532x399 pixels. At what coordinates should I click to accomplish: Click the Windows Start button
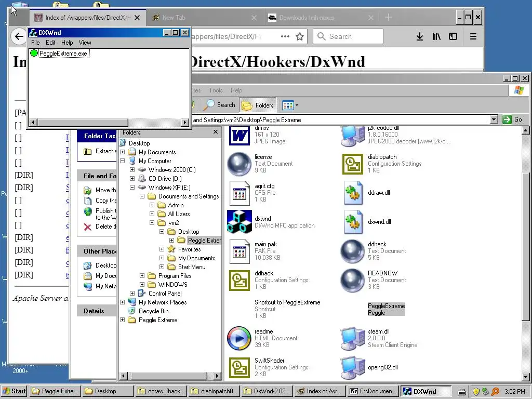click(x=14, y=391)
